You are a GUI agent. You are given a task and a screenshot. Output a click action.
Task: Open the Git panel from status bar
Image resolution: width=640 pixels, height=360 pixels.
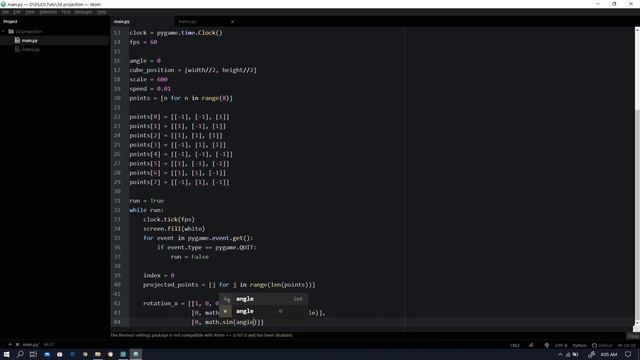click(x=627, y=345)
